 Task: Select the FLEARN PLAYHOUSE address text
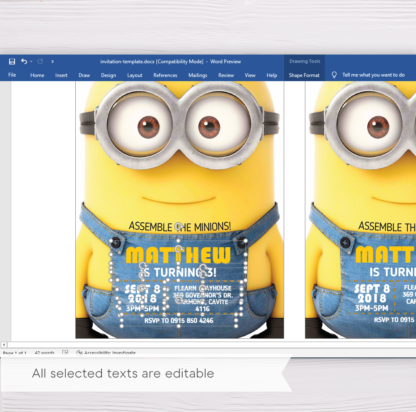(202, 298)
